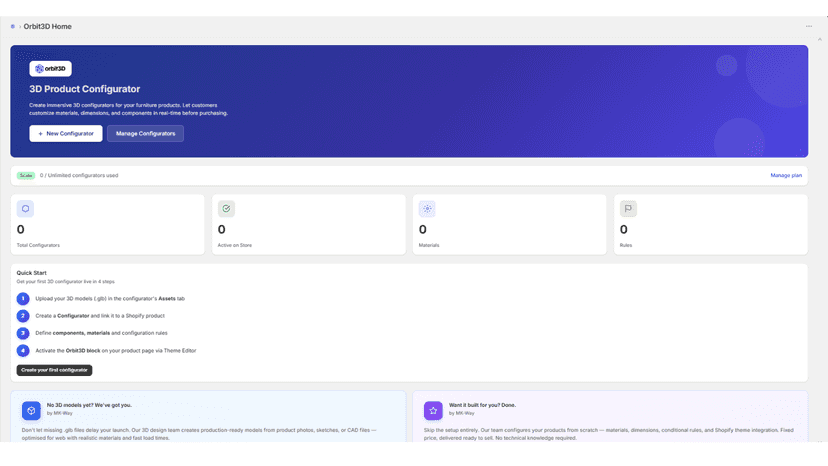Click the Rules flag icon
The height and width of the screenshot is (466, 828).
pyautogui.click(x=628, y=209)
